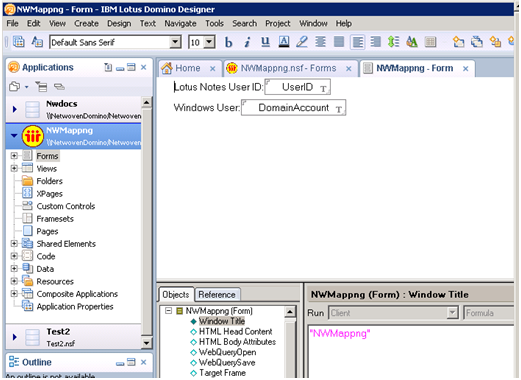This screenshot has height=380, width=521.
Task: Click the yellow linked-folders toolbar icon
Action: tap(495, 42)
